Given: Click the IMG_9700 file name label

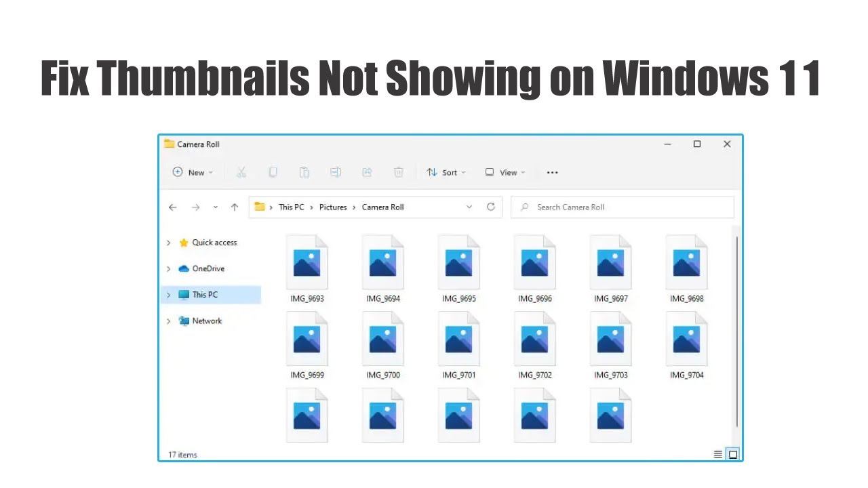Looking at the screenshot, I should [383, 375].
